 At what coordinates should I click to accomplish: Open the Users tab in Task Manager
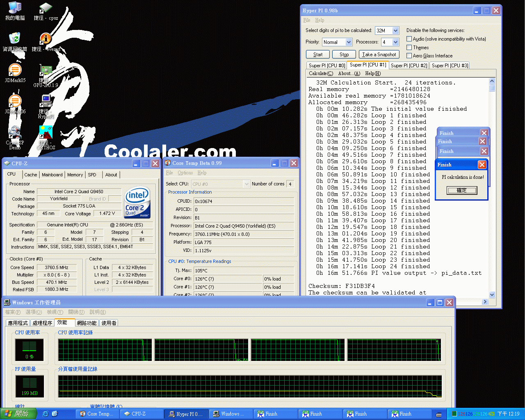point(109,323)
